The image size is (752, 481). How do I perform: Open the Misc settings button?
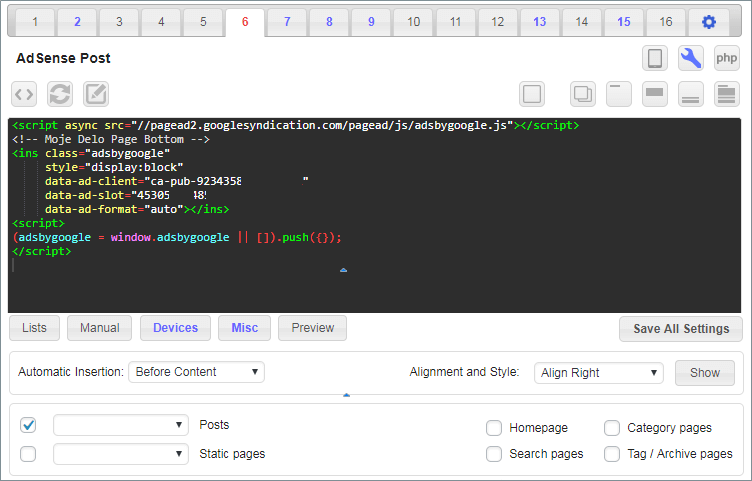coord(245,328)
